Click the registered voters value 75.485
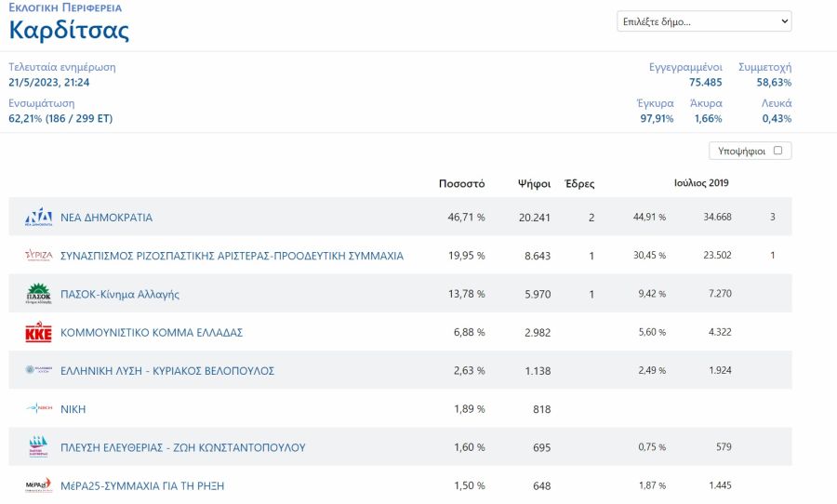 [x=705, y=82]
